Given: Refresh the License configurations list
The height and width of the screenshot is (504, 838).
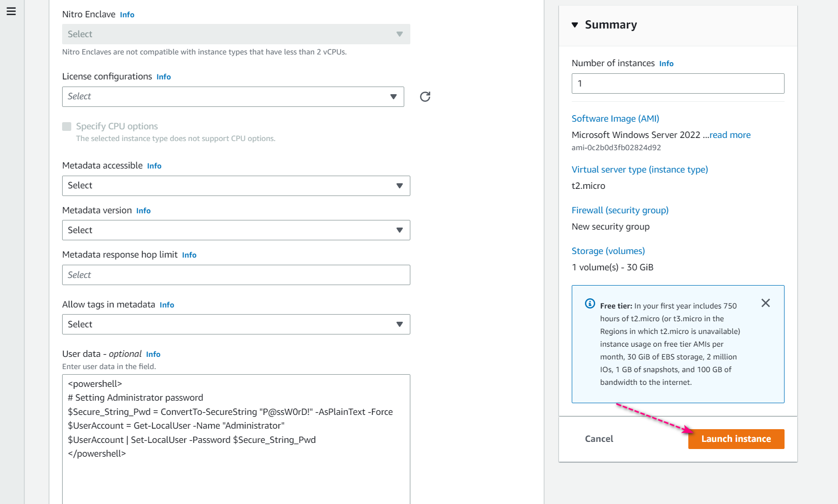Looking at the screenshot, I should point(425,97).
